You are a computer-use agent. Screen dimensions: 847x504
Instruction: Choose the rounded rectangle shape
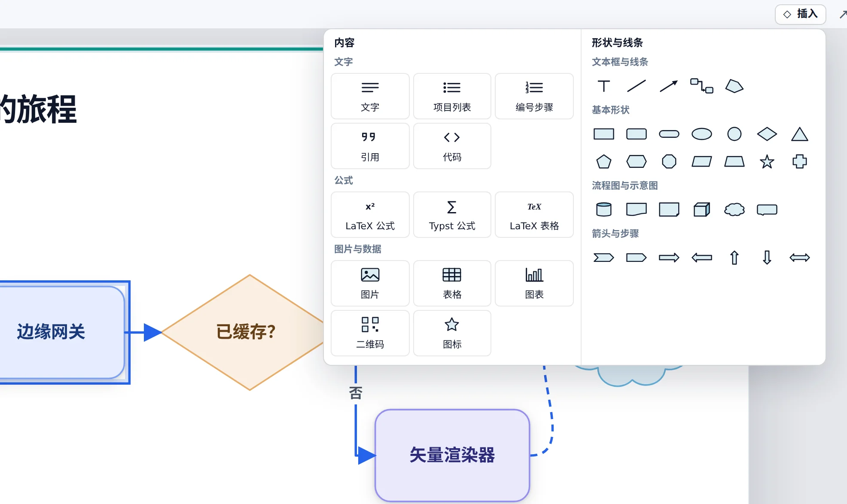(637, 134)
